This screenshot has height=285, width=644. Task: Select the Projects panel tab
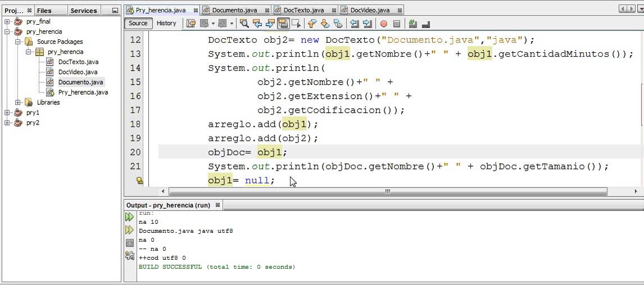coord(14,11)
